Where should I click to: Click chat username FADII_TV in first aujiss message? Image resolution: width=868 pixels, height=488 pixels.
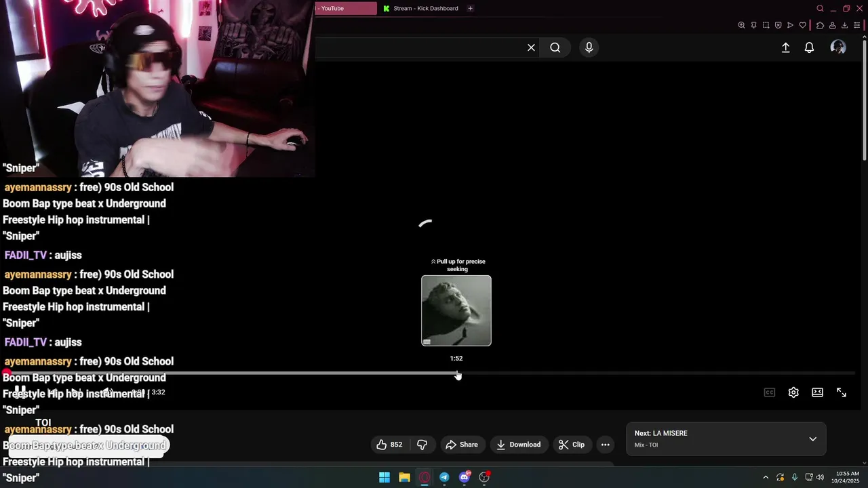[26, 255]
